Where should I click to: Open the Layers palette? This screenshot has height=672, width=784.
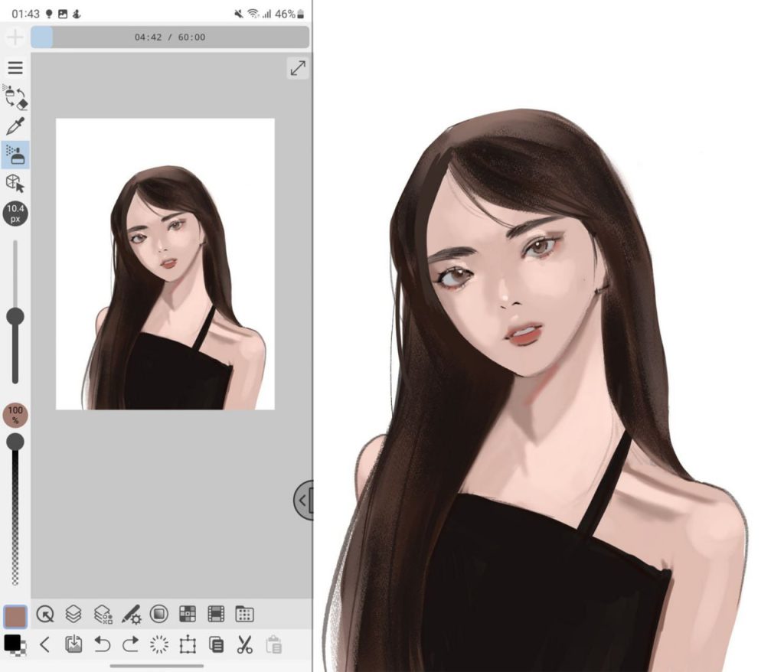click(x=73, y=614)
